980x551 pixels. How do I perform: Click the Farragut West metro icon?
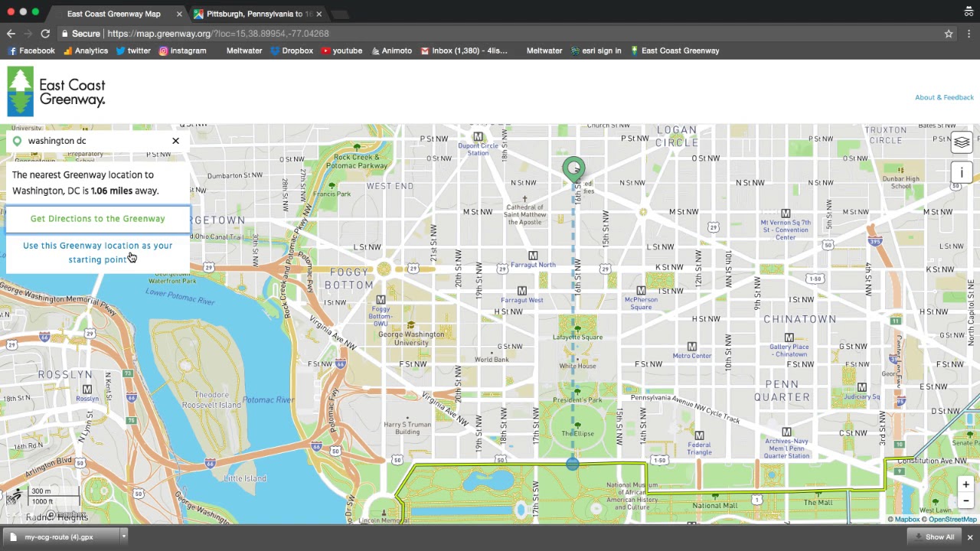pyautogui.click(x=521, y=291)
